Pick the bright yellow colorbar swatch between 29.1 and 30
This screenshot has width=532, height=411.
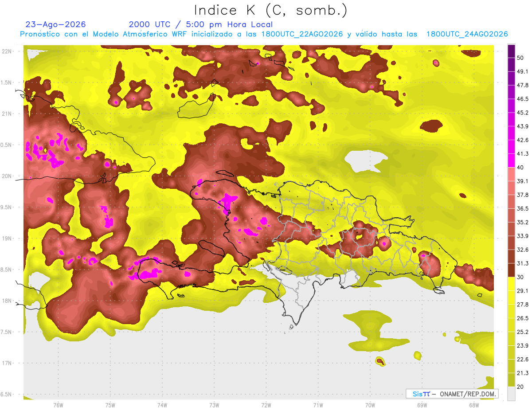(x=511, y=284)
